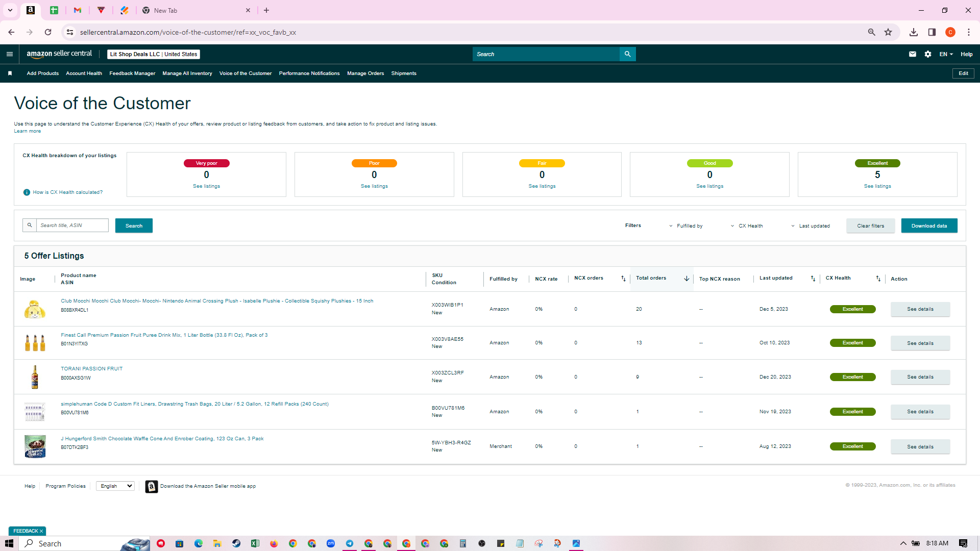Open the Finest Call Passion Fruit Puree link
This screenshot has height=551, width=980.
coord(164,335)
